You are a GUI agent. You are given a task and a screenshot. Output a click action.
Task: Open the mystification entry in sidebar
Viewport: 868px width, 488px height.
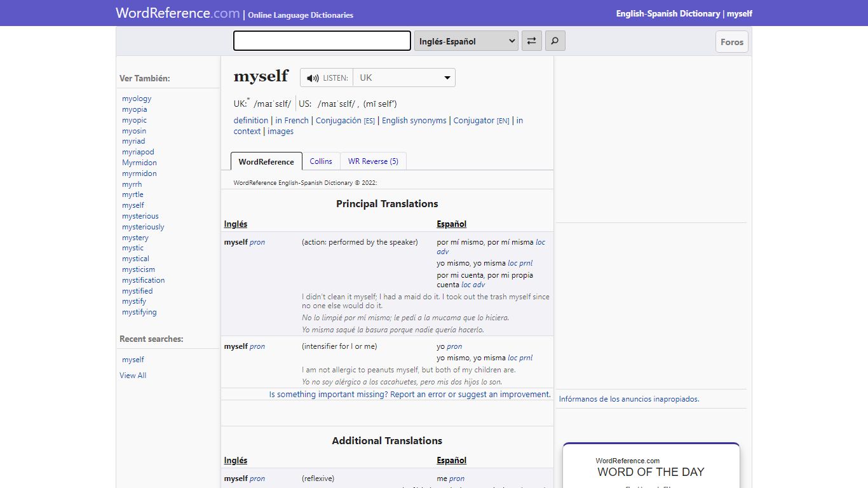144,280
